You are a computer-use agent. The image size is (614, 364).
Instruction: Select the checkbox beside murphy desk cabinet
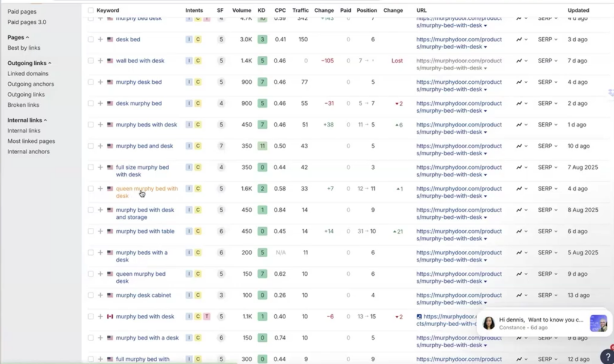[x=91, y=295]
